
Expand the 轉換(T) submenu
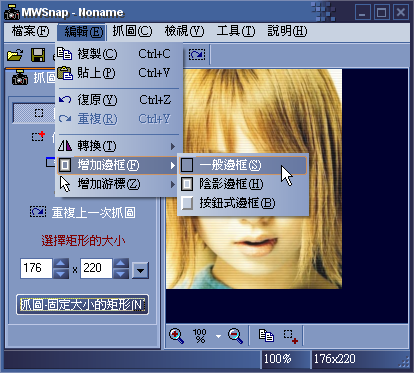[118, 146]
